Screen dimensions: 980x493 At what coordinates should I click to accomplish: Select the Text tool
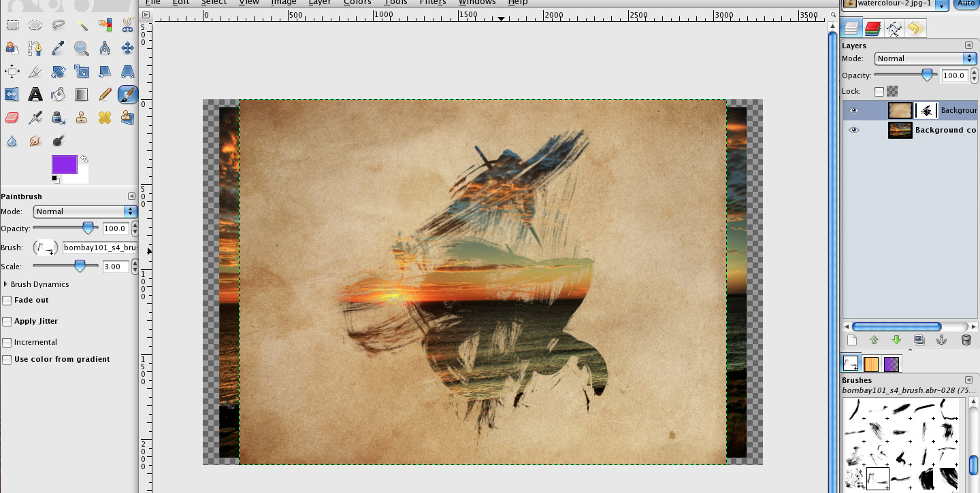click(35, 94)
